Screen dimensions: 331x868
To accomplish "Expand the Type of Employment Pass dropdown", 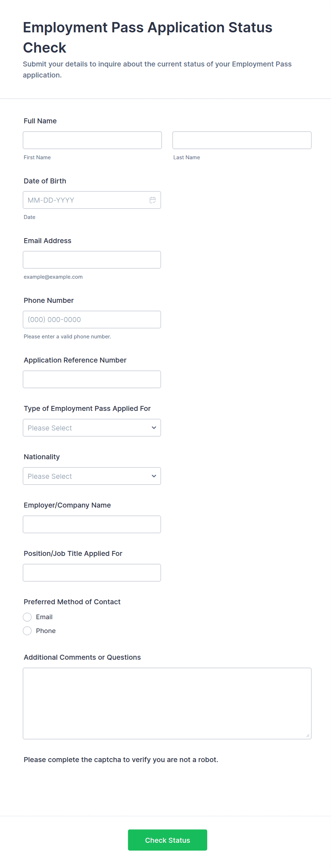I will [91, 428].
